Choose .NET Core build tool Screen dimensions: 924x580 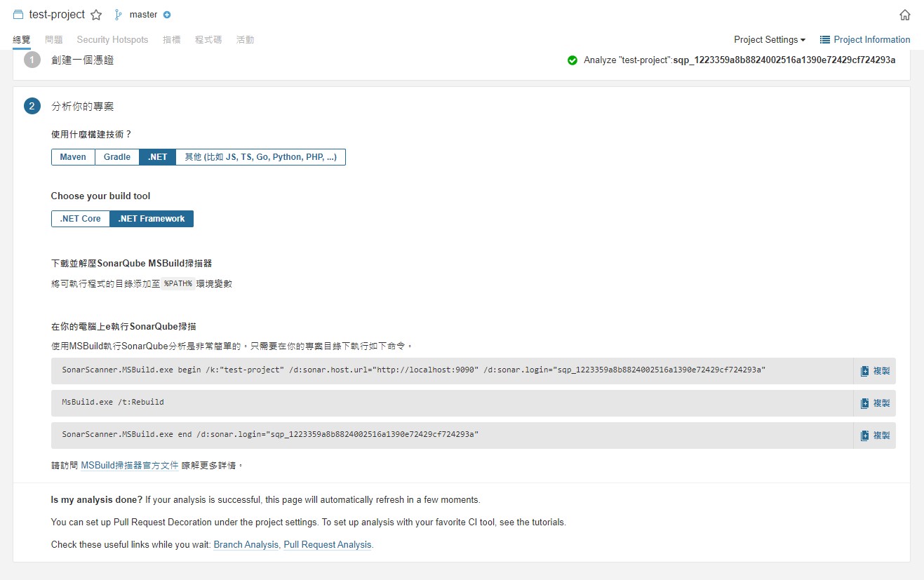click(x=81, y=219)
